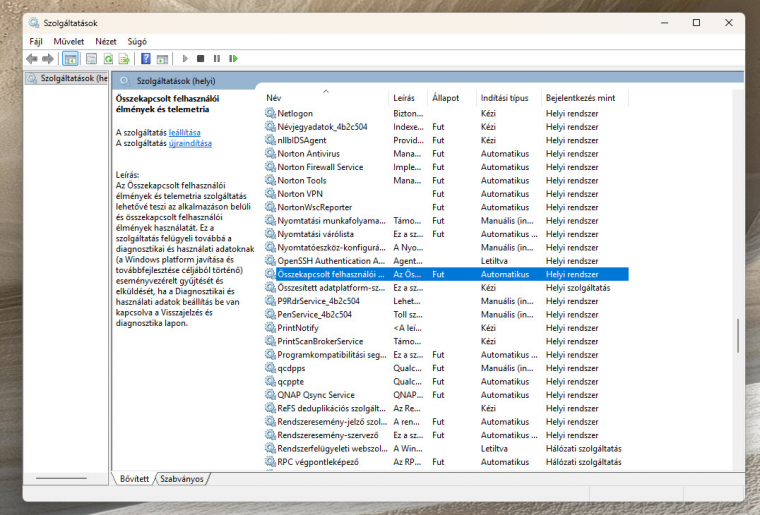Viewport: 760px width, 515px height.
Task: Click the gear icon beside Norton VPN
Action: point(270,193)
